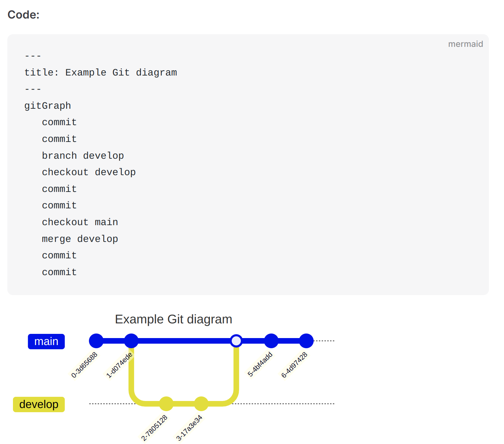Click the 'Code:' heading text
This screenshot has width=504, height=444.
coord(23,15)
